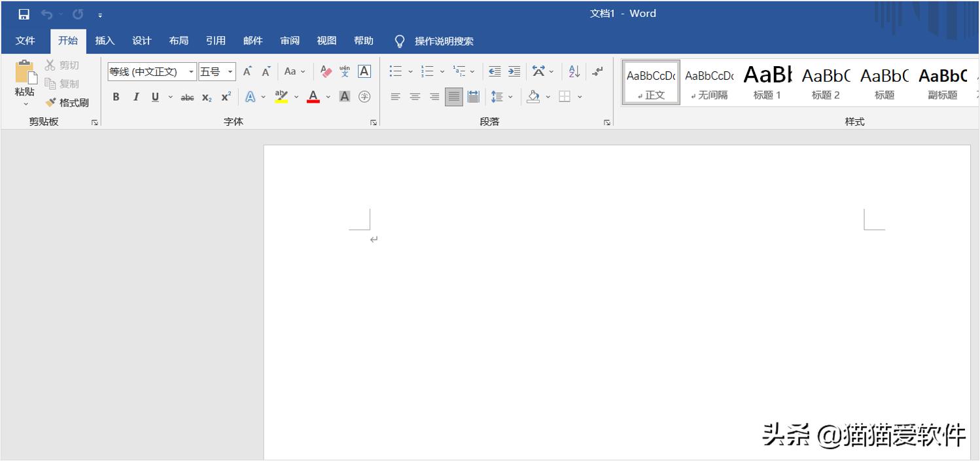Viewport: 980px width, 461px height.
Task: Apply italic formatting
Action: tap(135, 96)
